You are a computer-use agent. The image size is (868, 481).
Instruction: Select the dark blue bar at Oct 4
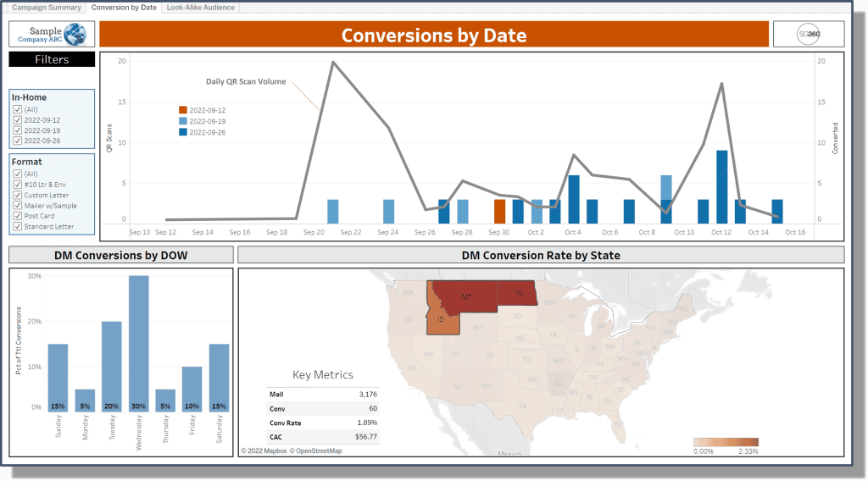tap(574, 199)
